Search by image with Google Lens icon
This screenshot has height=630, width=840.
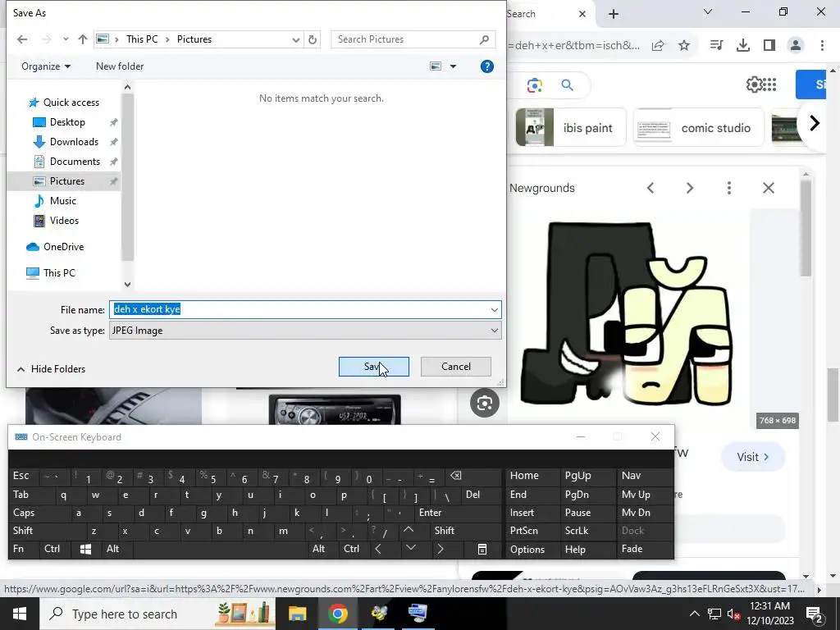tap(535, 85)
